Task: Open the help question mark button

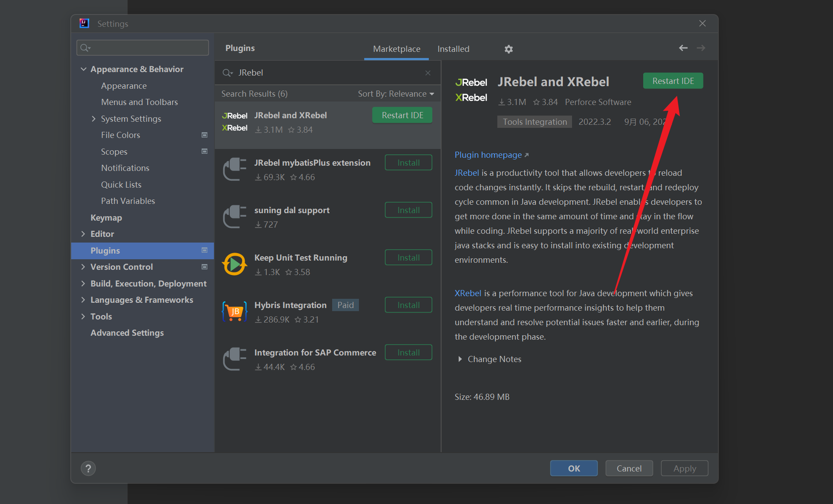Action: coord(88,468)
